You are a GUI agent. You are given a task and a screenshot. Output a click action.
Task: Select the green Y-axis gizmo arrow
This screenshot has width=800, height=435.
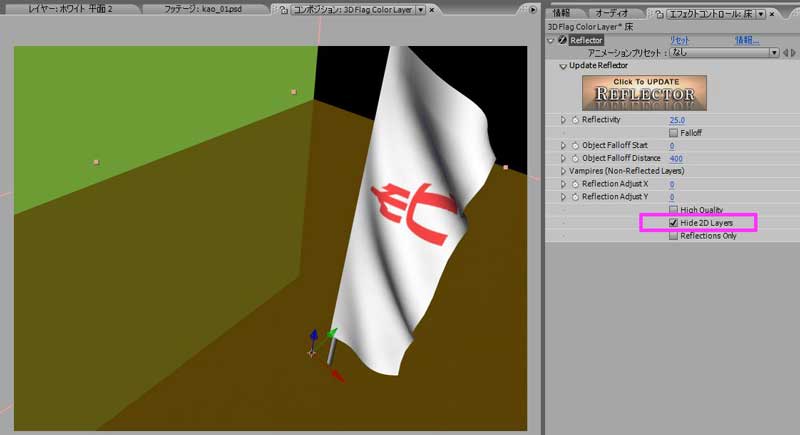coord(332,334)
